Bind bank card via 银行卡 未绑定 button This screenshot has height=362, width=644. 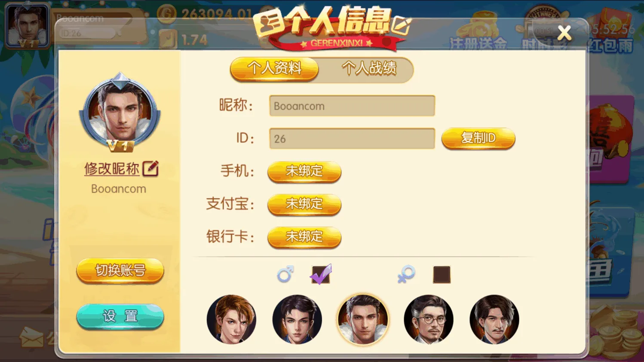point(304,237)
